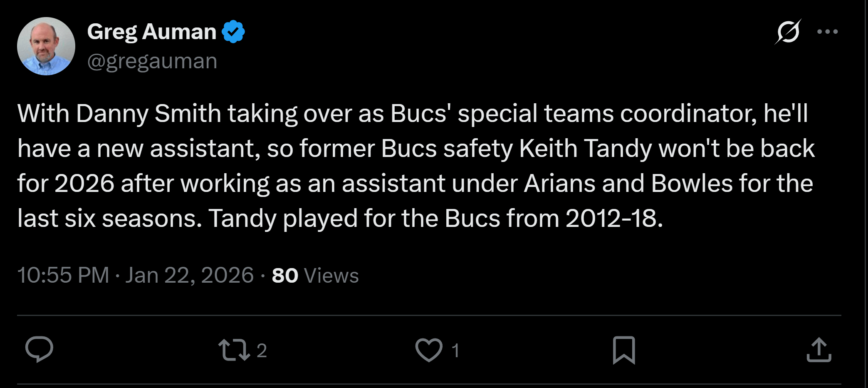Viewport: 868px width, 388px height.
Task: Repost the tweet using the arrows icon
Action: [x=234, y=350]
